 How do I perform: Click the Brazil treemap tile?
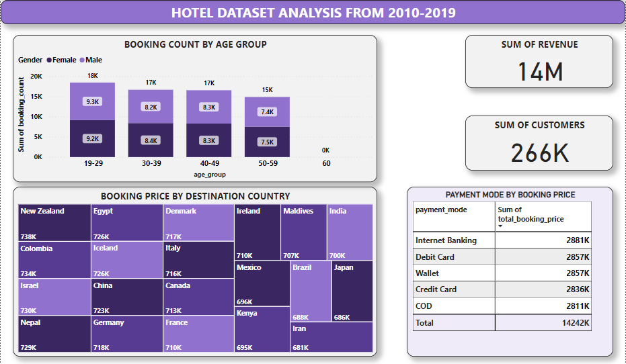click(311, 291)
